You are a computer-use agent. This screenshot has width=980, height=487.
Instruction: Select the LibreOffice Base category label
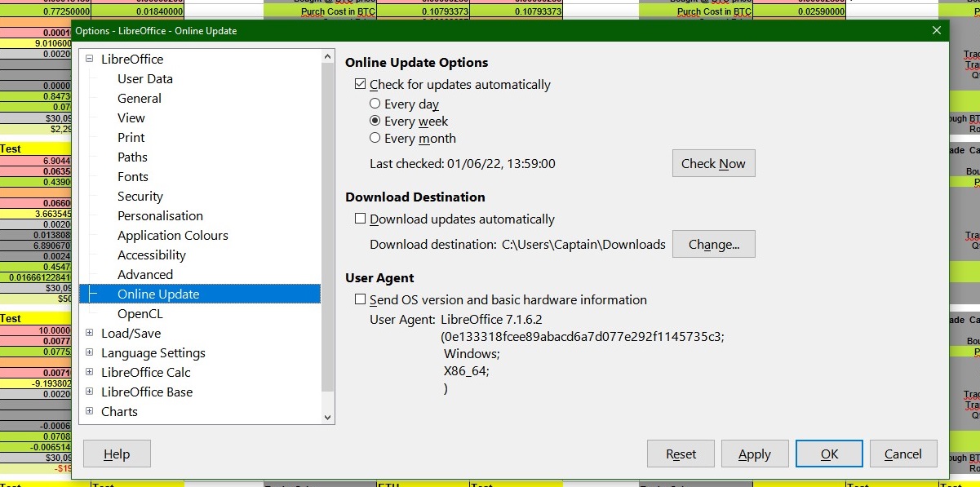pyautogui.click(x=147, y=392)
